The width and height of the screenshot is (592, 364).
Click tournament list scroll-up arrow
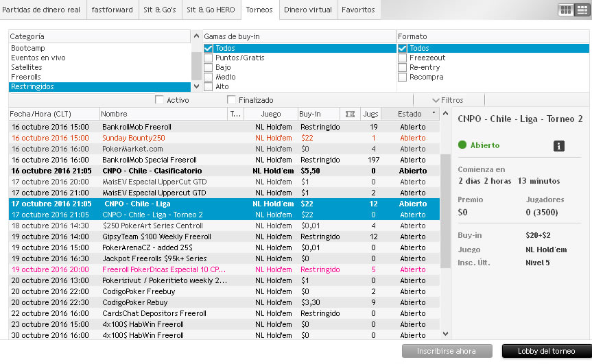(x=445, y=114)
